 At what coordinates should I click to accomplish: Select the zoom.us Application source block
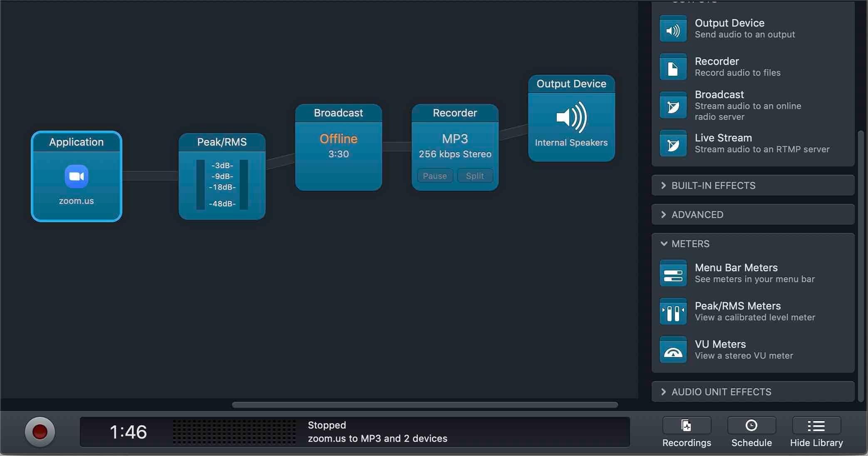pos(76,176)
